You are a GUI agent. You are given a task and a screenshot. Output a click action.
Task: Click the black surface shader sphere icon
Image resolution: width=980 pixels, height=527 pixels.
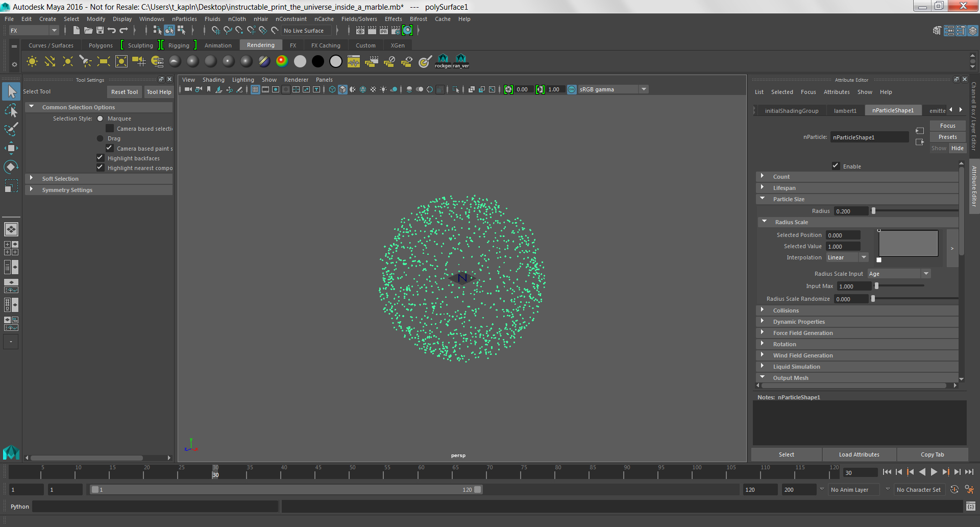click(317, 61)
